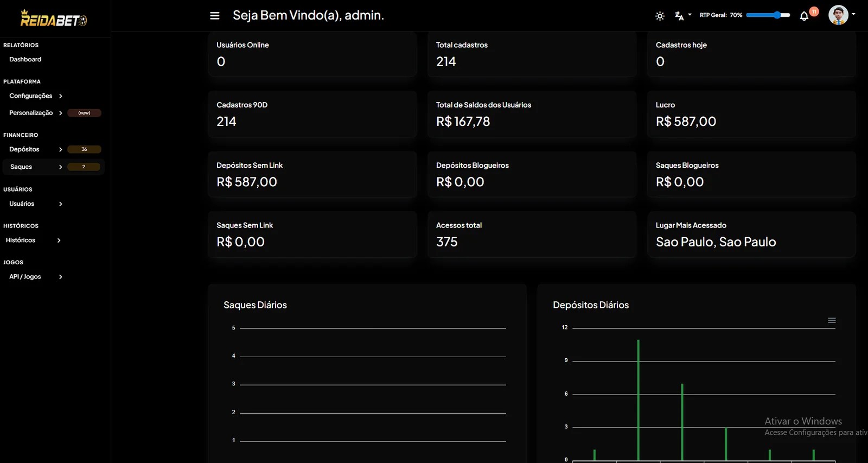Click the Lucro statistics card

751,114
